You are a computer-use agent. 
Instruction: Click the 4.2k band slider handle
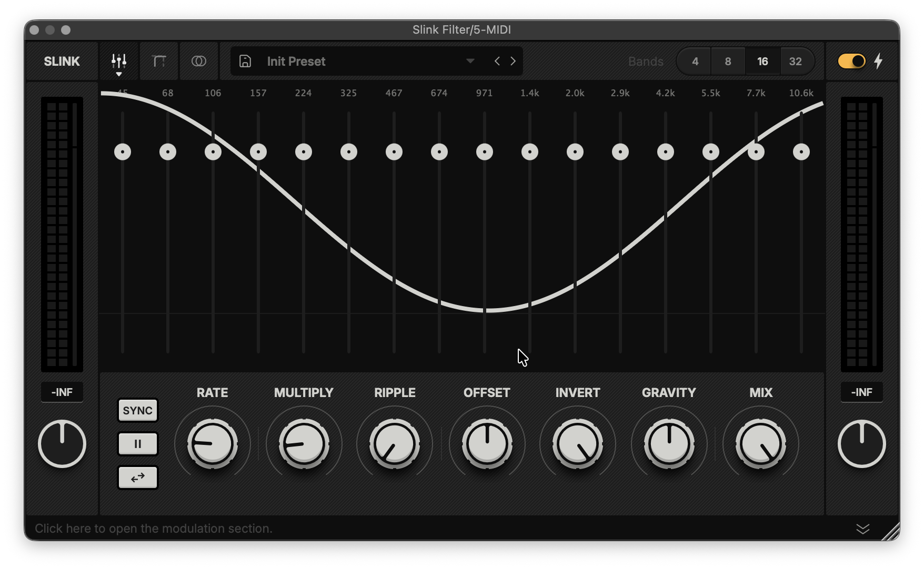coord(666,152)
